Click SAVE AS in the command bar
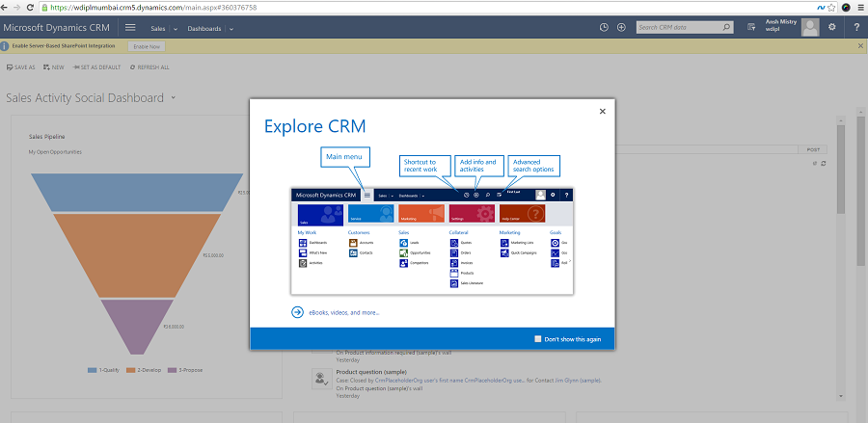868x423 pixels. click(20, 67)
